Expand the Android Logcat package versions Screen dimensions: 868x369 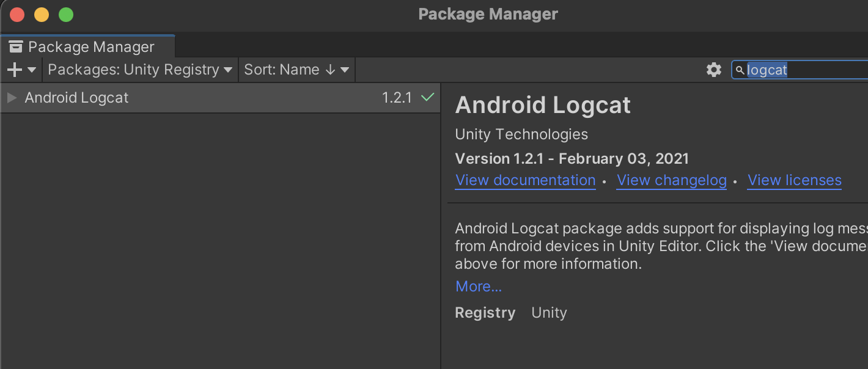pos(12,98)
